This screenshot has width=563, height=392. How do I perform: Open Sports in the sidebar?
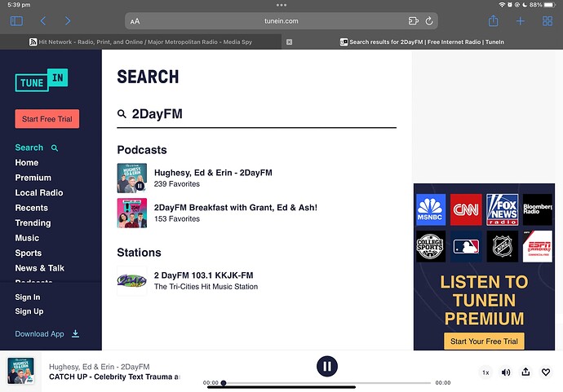pos(29,253)
